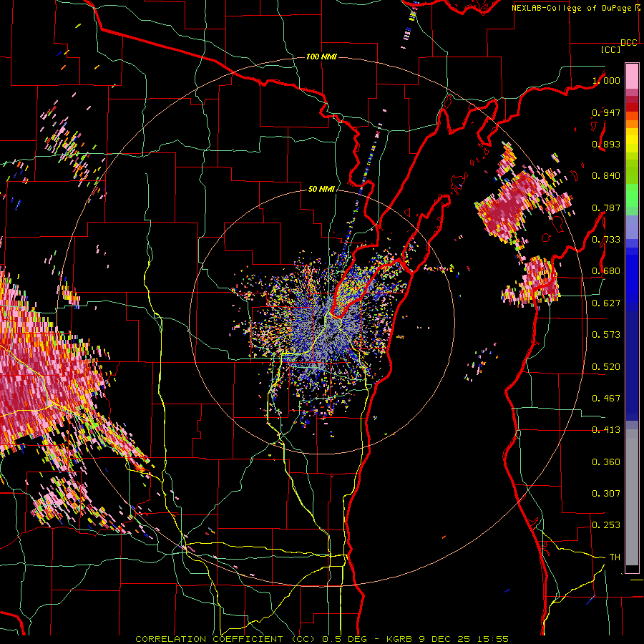
Task: Click the [CC] legend title
Action: [x=611, y=50]
